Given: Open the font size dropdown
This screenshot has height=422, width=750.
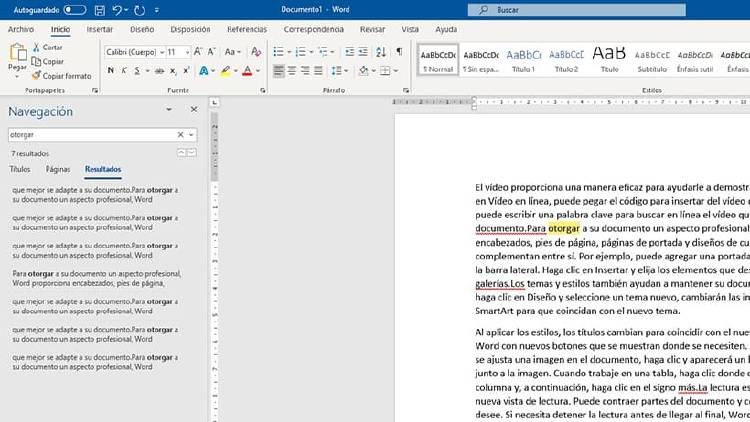Looking at the screenshot, I should coord(187,52).
